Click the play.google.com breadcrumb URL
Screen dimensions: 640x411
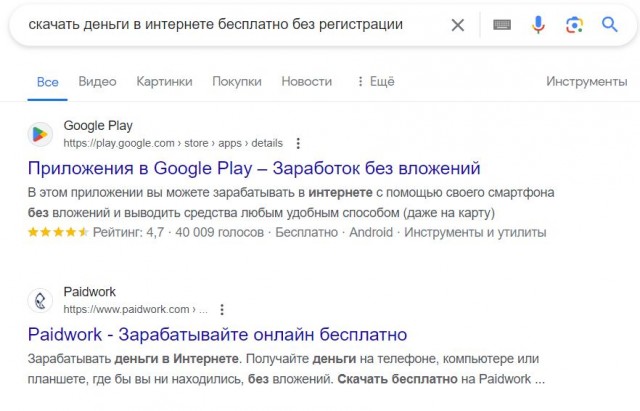173,143
